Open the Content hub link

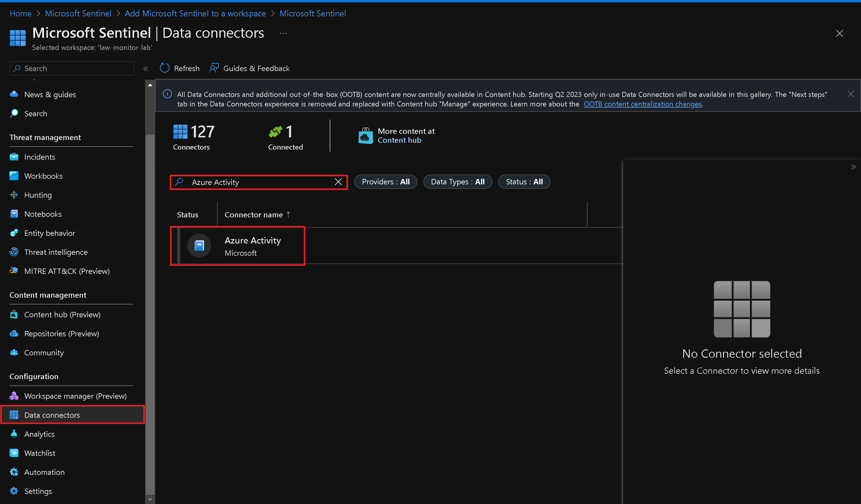(399, 140)
